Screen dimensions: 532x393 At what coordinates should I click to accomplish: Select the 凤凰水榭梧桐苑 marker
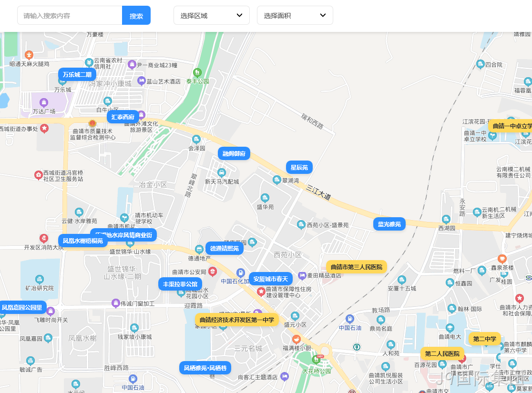tap(83, 241)
